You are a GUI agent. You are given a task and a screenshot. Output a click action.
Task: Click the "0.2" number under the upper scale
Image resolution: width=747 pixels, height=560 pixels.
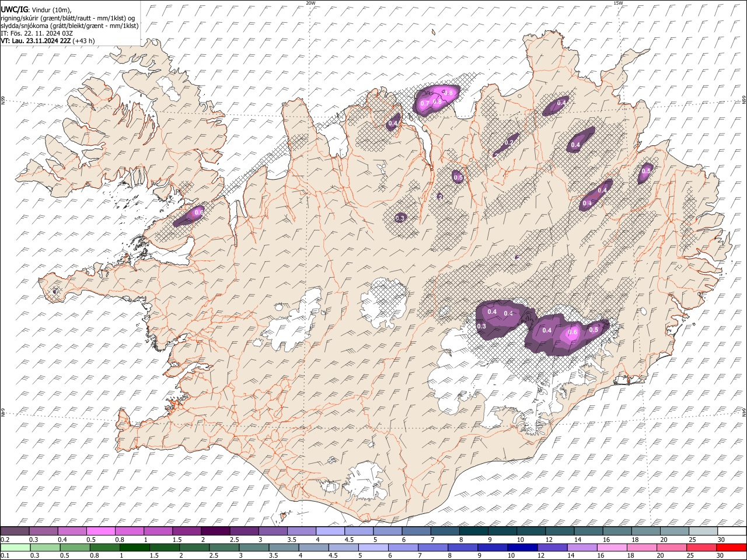click(x=5, y=540)
